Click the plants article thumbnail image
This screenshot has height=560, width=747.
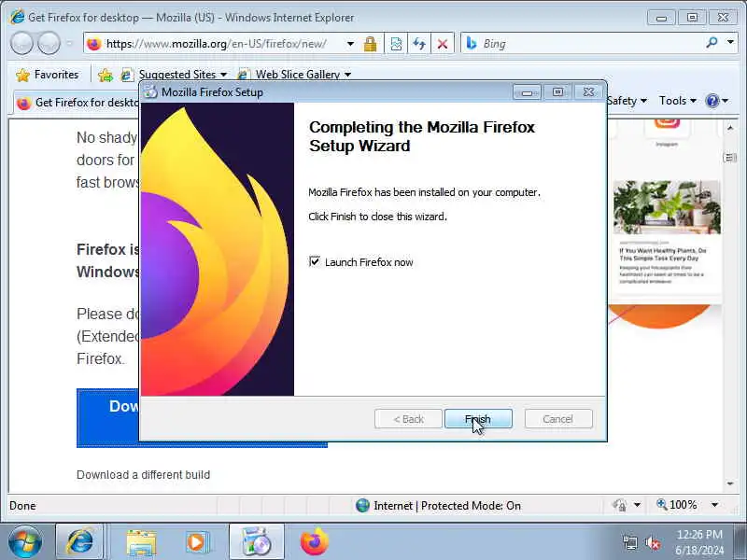pyautogui.click(x=667, y=207)
